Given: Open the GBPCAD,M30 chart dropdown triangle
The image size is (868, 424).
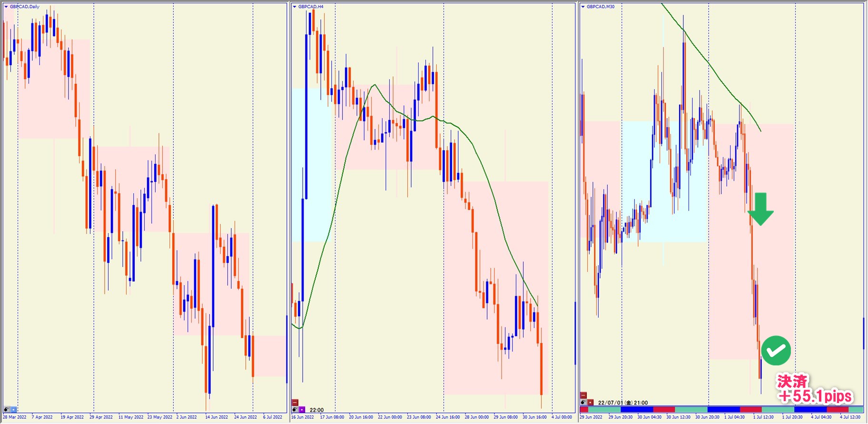Looking at the screenshot, I should (x=583, y=7).
